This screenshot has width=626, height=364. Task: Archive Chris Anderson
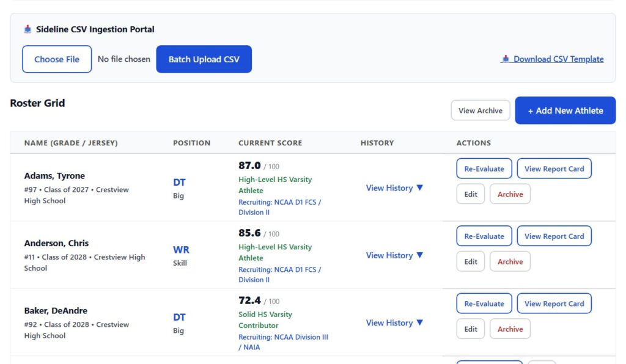[510, 261]
